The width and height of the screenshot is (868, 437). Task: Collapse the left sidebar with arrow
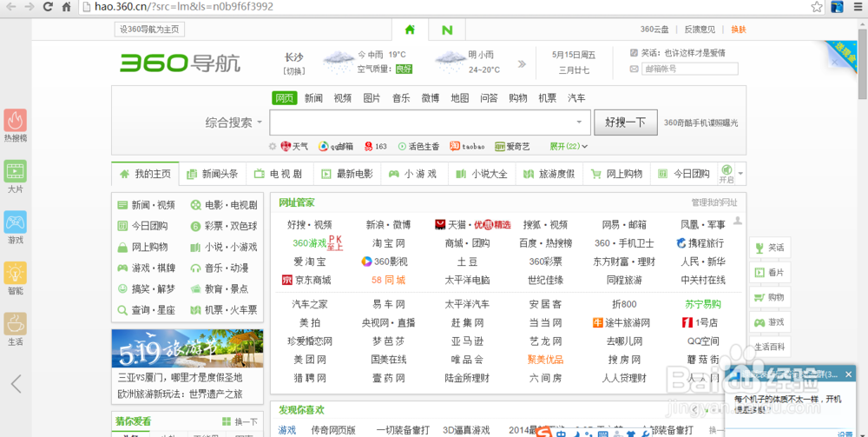pyautogui.click(x=16, y=383)
